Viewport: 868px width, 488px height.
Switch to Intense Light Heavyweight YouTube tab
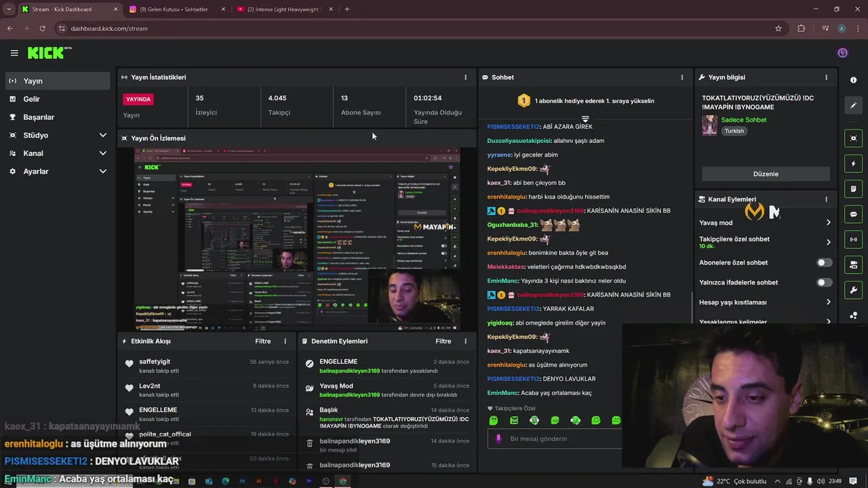tap(285, 9)
